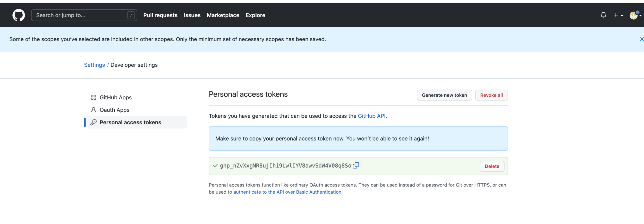Open the Explore page
This screenshot has width=644, height=224.
(255, 15)
